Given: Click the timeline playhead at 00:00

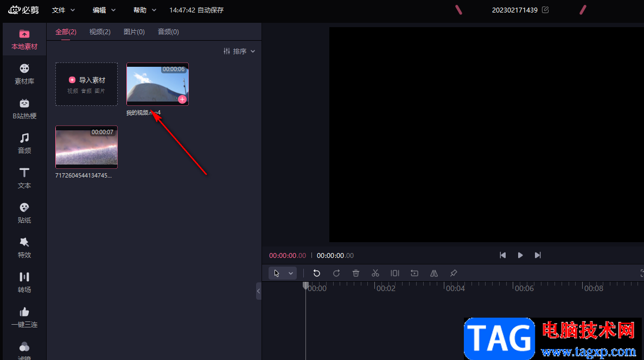Looking at the screenshot, I should click(x=305, y=286).
